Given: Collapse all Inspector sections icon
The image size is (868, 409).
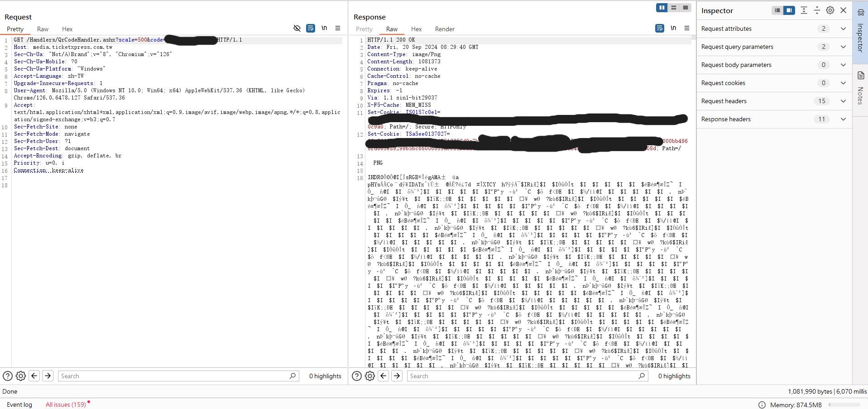Looking at the screenshot, I should point(817,10).
